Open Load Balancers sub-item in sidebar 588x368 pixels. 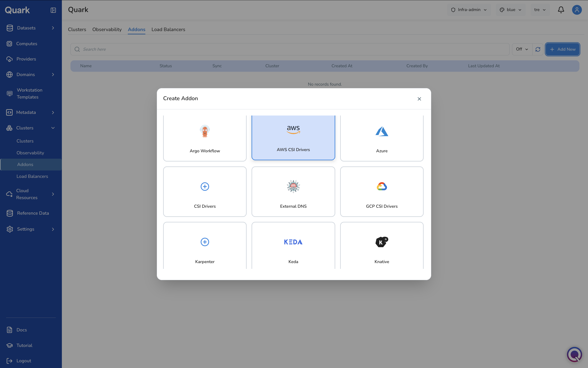tap(32, 176)
